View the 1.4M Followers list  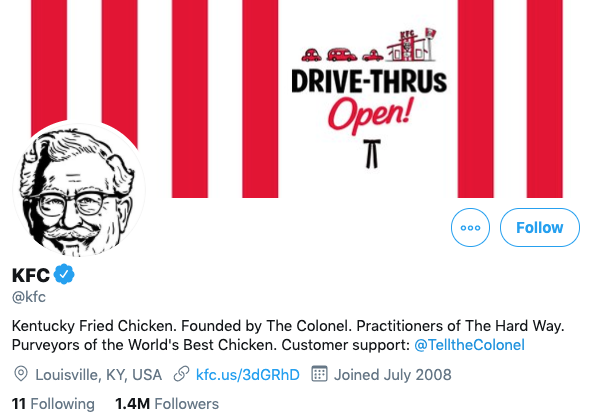tap(167, 404)
